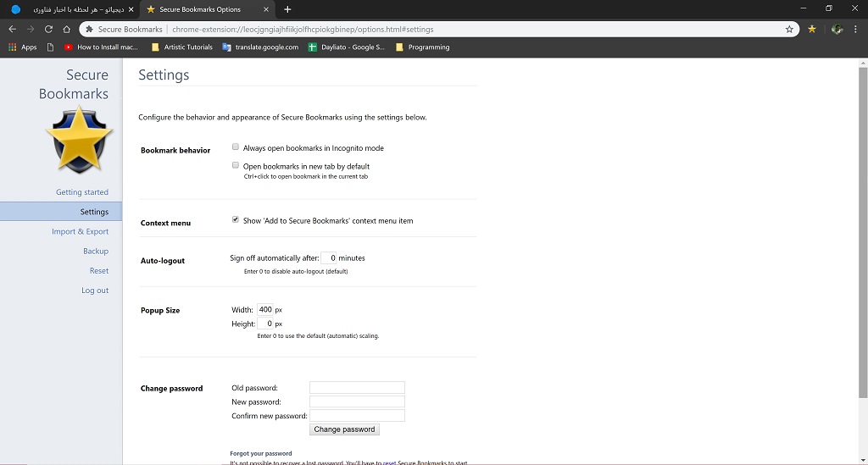Enable Open bookmarks in new tab by default
This screenshot has width=868, height=465.
click(236, 165)
